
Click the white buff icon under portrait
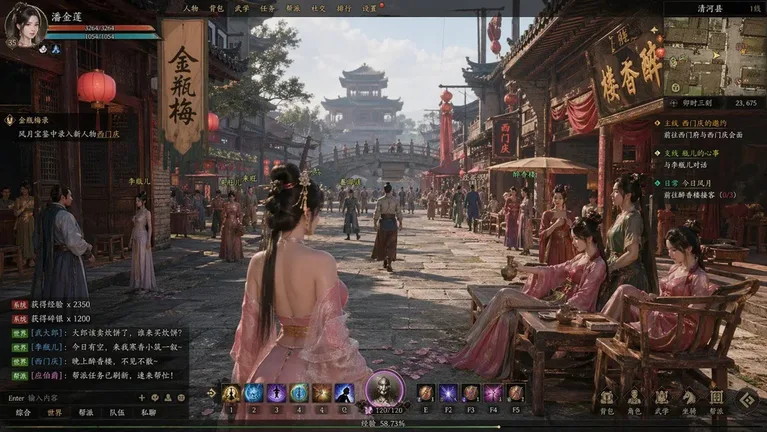pos(43,49)
